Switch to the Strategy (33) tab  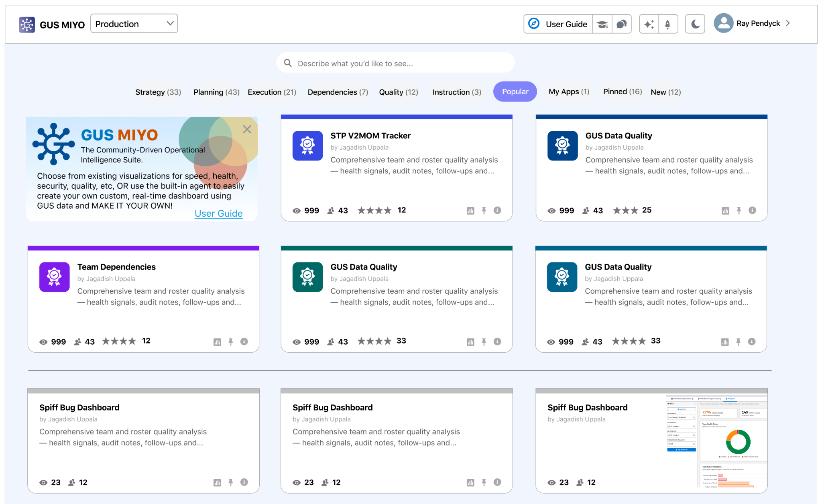pos(158,92)
